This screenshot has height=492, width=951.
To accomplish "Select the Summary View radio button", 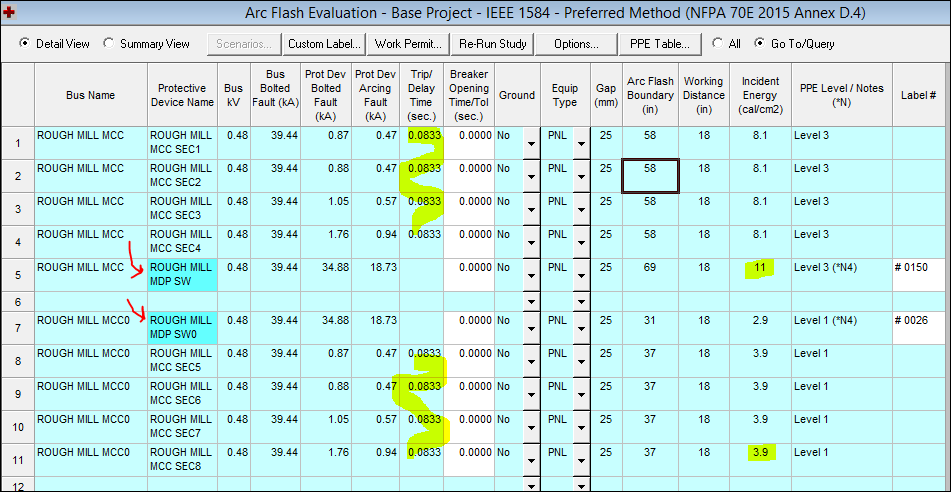I will (x=109, y=44).
